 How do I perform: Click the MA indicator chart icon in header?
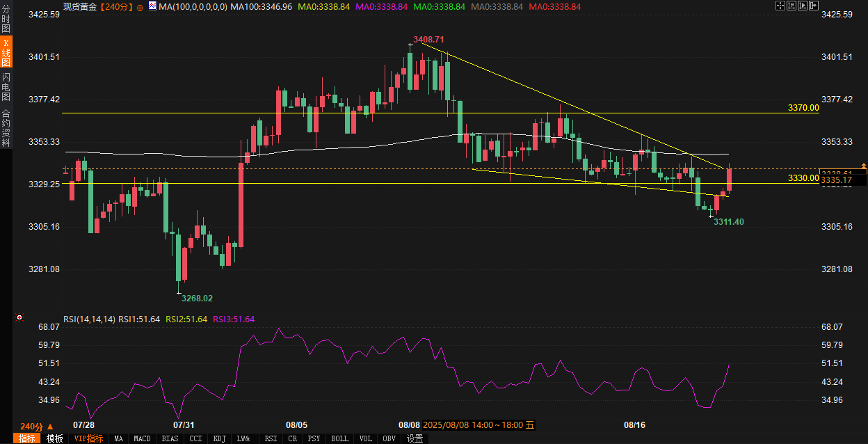click(152, 6)
